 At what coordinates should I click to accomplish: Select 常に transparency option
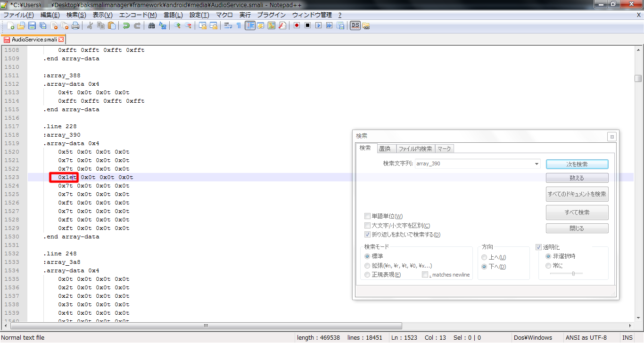(548, 266)
